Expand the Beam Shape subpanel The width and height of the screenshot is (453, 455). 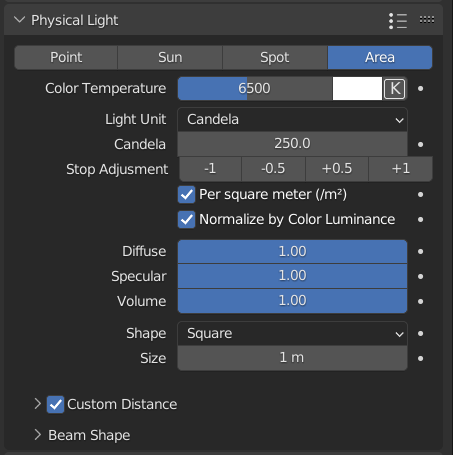tap(37, 435)
